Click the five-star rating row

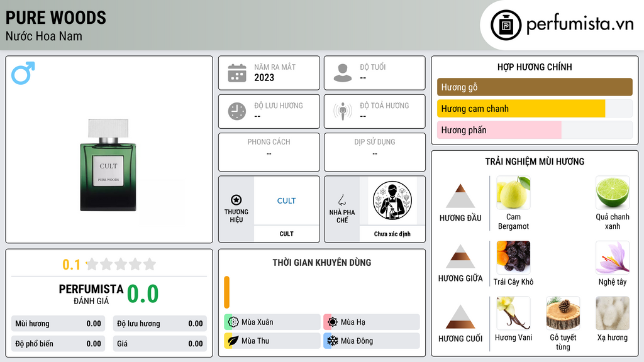coord(121,264)
